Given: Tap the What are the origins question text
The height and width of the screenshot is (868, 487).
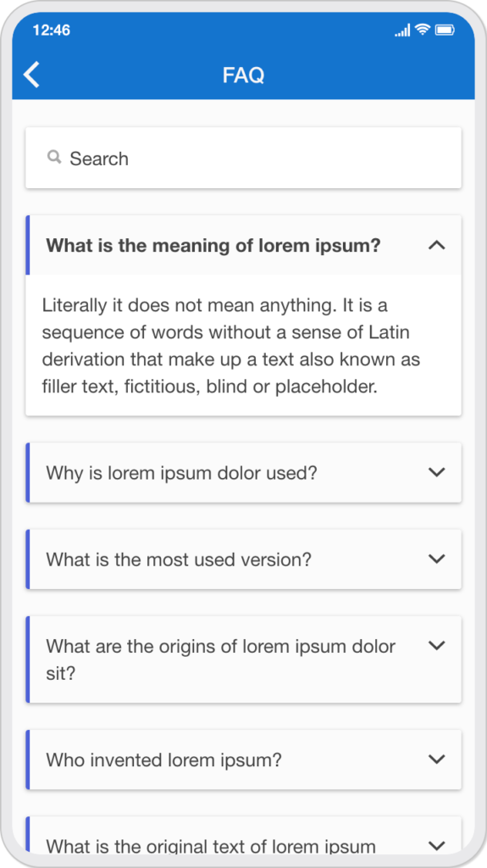Looking at the screenshot, I should 221,659.
